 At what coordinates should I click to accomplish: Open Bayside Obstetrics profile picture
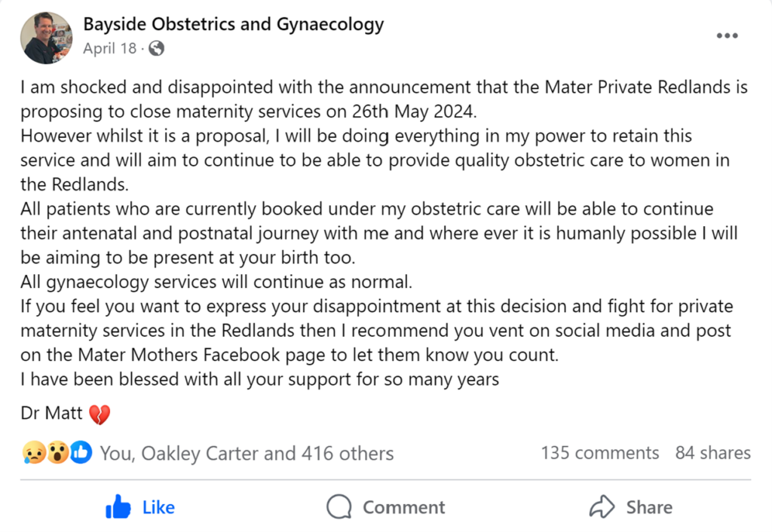click(47, 38)
